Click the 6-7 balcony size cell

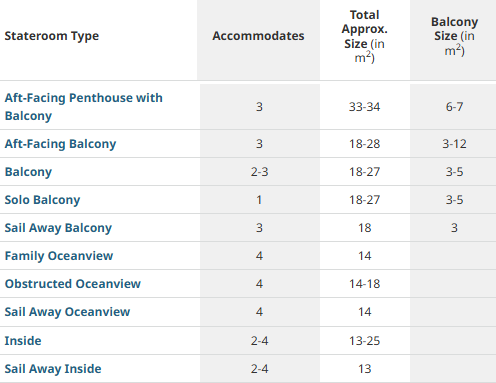tap(454, 107)
